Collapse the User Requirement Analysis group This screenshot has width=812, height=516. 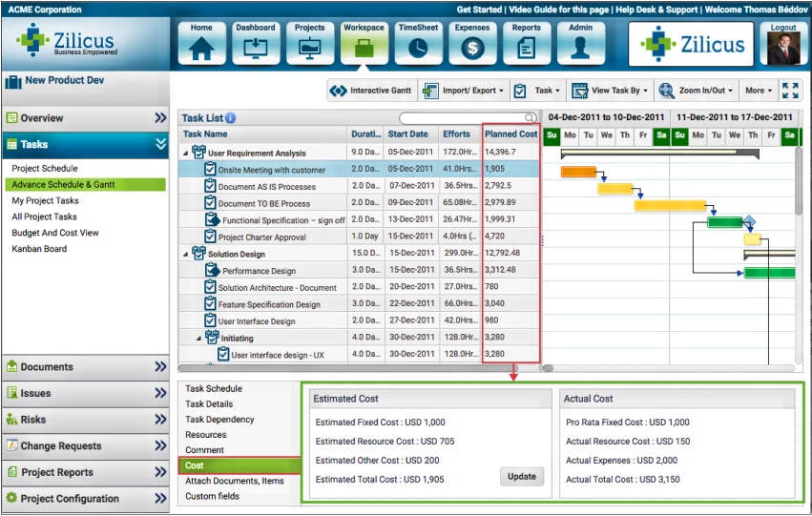tap(186, 153)
